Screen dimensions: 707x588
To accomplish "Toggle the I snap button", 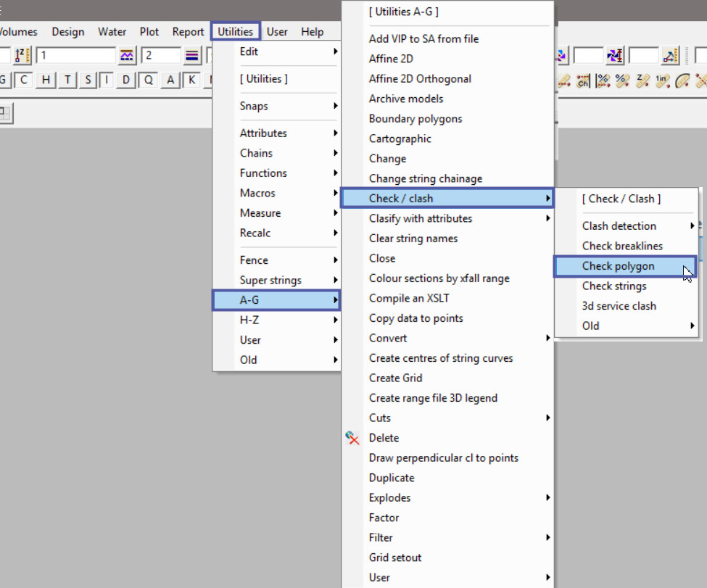I will tap(107, 80).
